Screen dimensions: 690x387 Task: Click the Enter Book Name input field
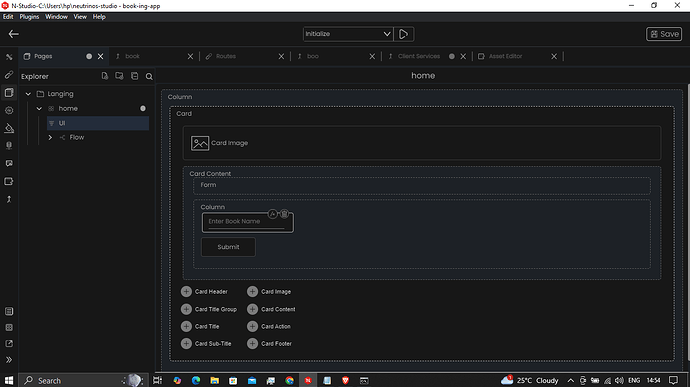tap(247, 222)
